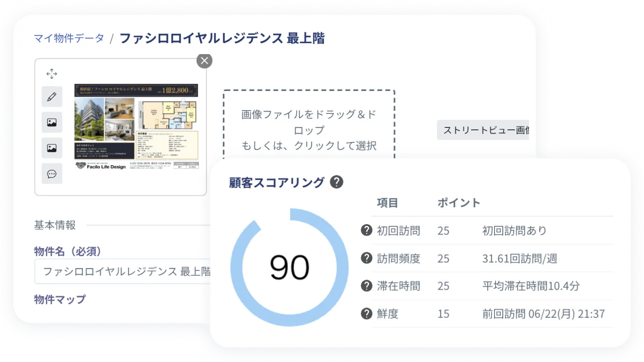
Task: Click the 顧客スコアリング heading
Action: click(277, 182)
